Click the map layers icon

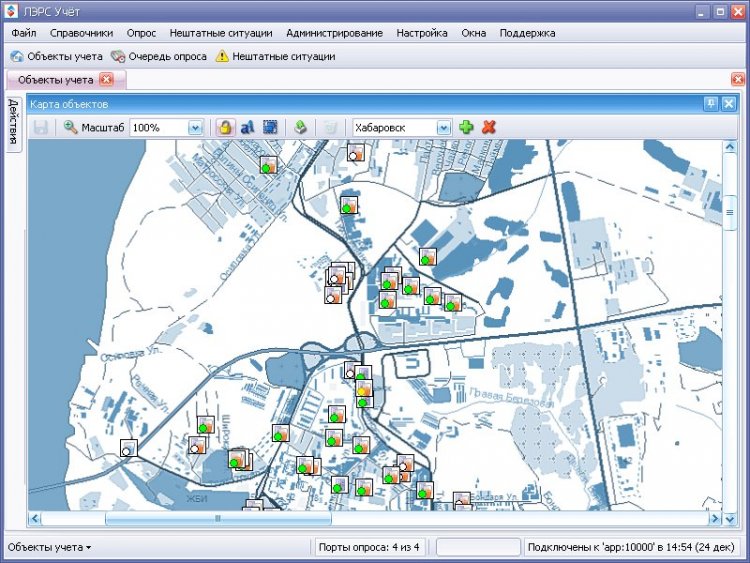pos(300,127)
